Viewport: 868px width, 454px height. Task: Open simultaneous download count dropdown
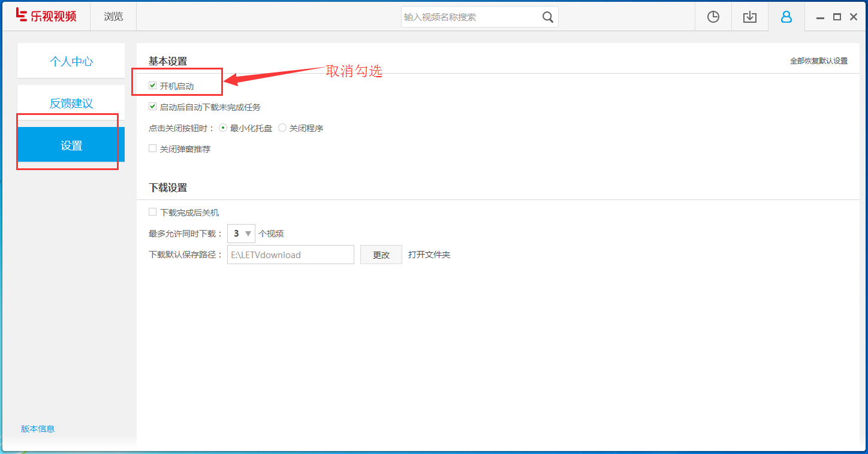click(x=248, y=233)
